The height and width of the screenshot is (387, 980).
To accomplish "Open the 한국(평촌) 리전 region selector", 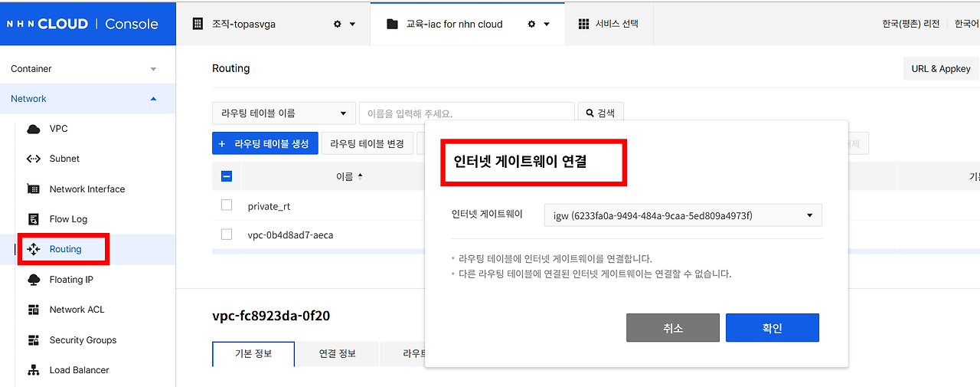I will point(910,24).
